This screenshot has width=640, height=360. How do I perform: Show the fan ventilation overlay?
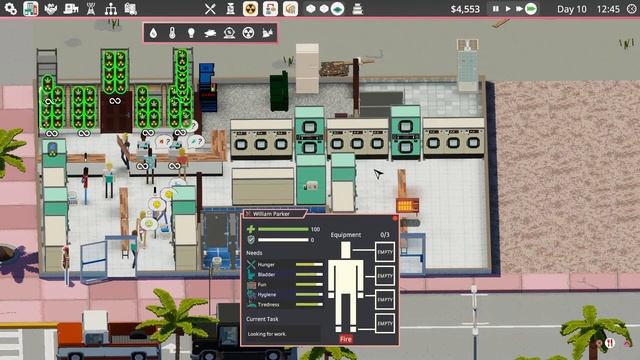point(248,33)
